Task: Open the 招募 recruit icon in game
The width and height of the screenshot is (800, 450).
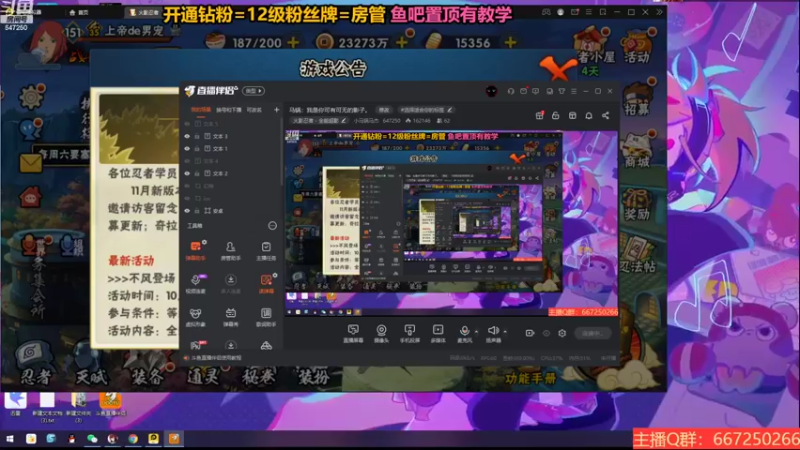Action: coord(637,97)
